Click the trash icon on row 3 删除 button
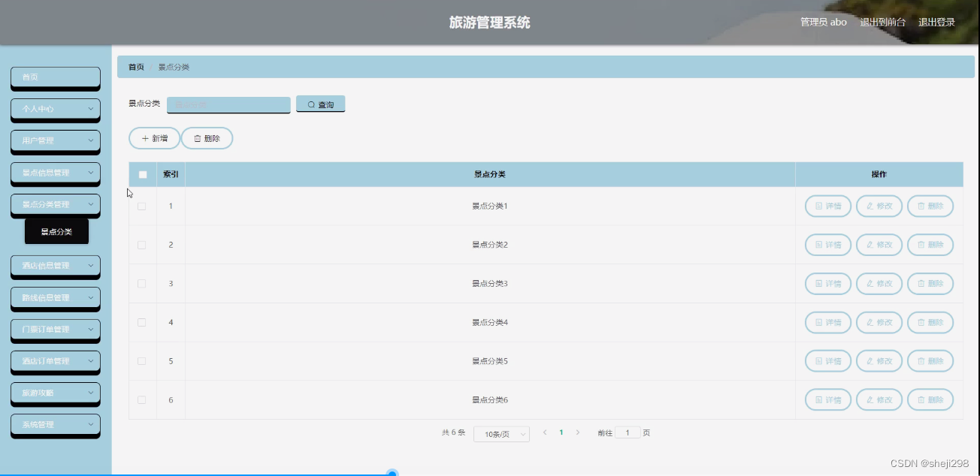 pos(921,283)
